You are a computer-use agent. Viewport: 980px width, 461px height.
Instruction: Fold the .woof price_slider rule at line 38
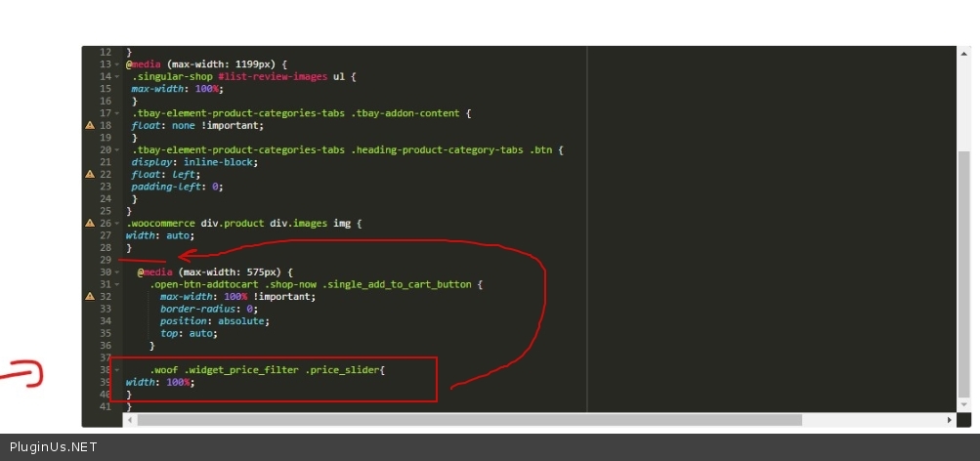117,370
